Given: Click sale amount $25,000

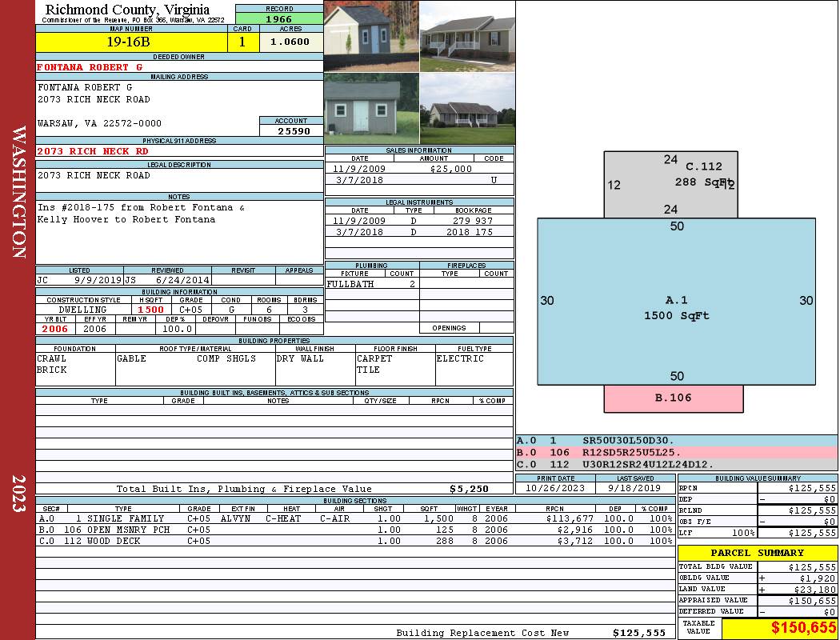Looking at the screenshot, I should tap(450, 169).
